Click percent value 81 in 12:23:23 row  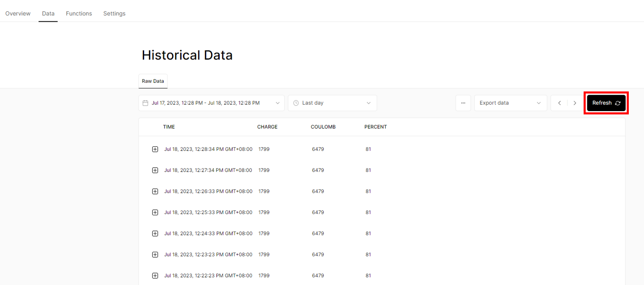[x=368, y=255]
